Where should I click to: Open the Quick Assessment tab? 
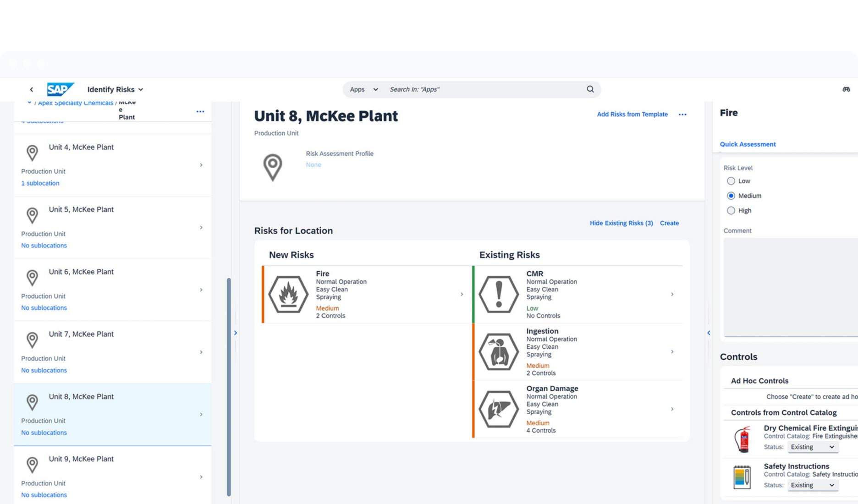747,144
